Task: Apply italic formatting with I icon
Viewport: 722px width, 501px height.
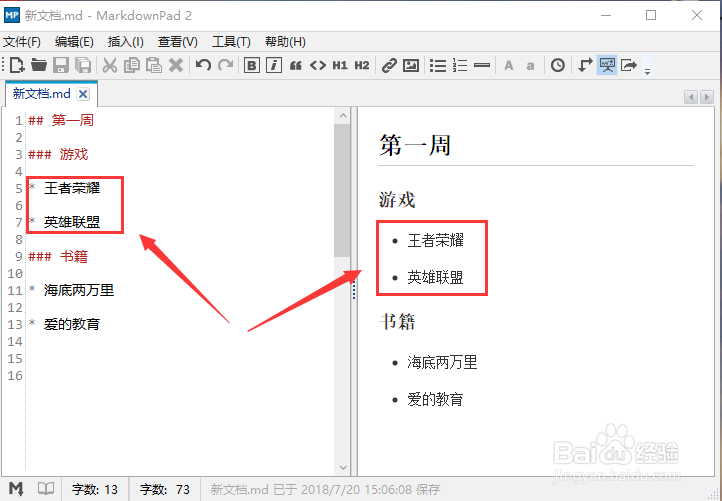Action: (x=274, y=65)
